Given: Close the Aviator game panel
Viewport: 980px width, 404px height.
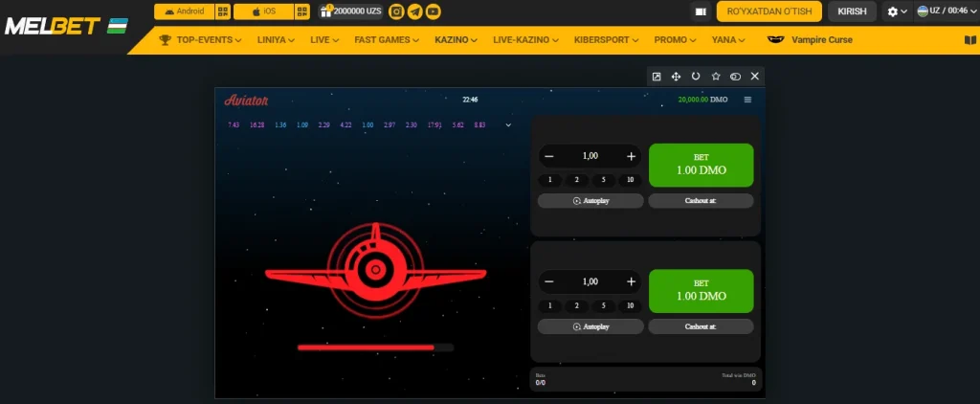Looking at the screenshot, I should point(754,77).
